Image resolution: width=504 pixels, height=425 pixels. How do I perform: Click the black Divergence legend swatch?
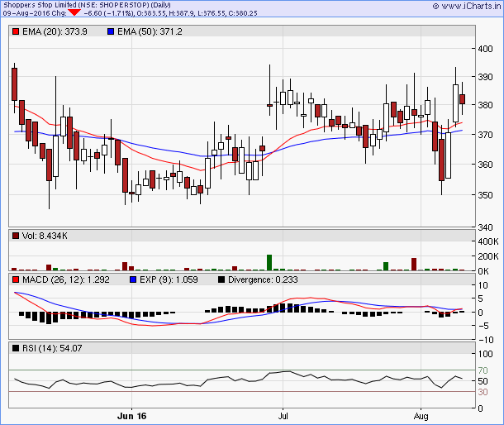pyautogui.click(x=221, y=279)
